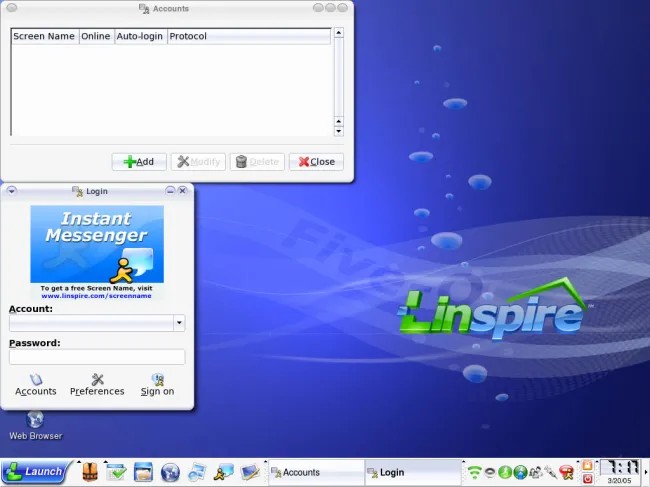Click the Close button in Accounts dialog
The image size is (650, 487).
(x=316, y=161)
